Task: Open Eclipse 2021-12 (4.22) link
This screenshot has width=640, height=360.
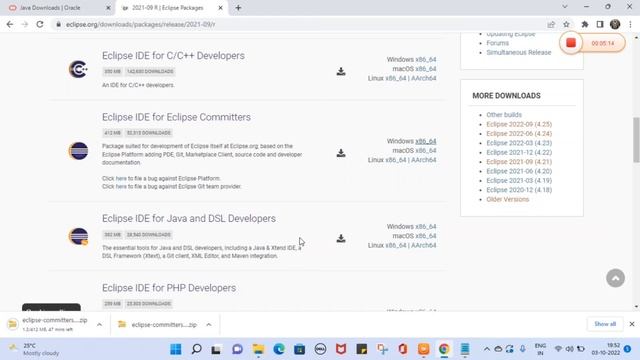Action: point(519,152)
